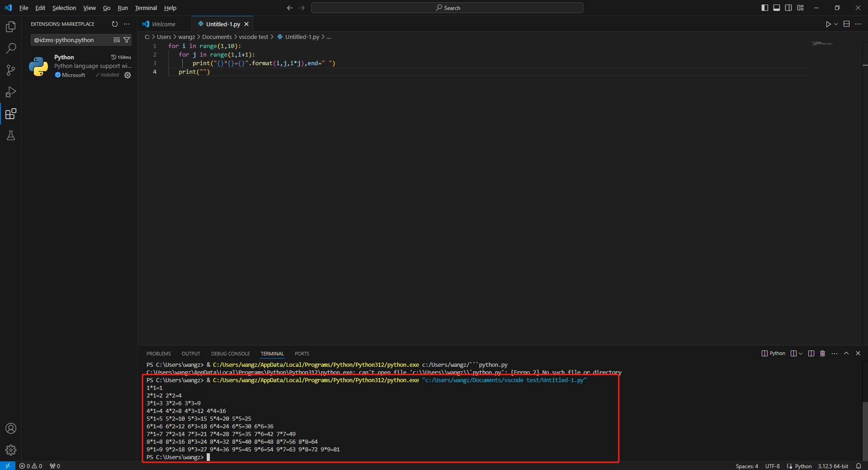The width and height of the screenshot is (868, 470).
Task: Click the Microsoft verified publisher link
Action: (x=70, y=75)
